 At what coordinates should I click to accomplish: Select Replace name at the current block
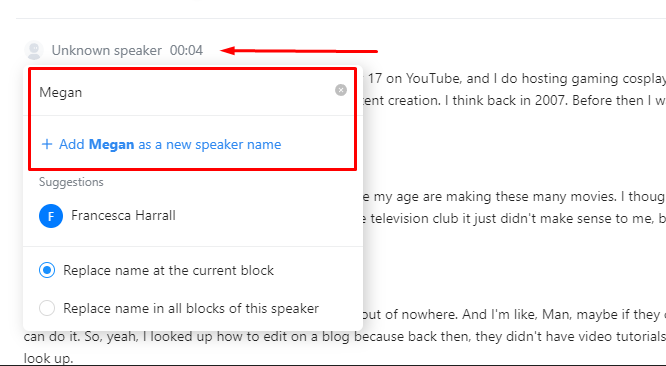pos(47,270)
